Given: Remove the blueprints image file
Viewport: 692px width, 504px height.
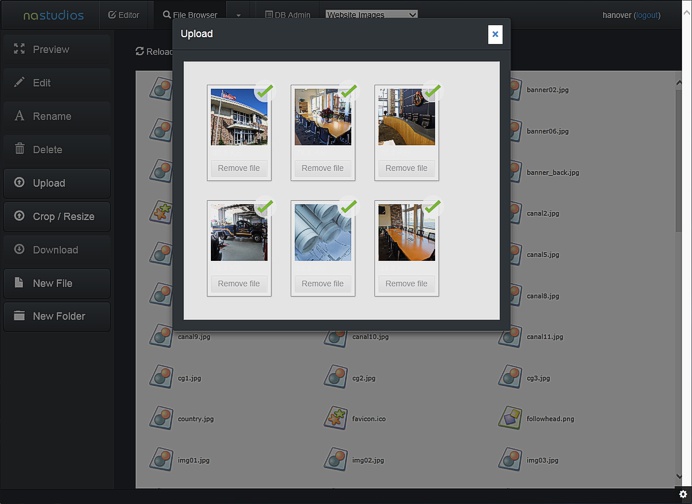Looking at the screenshot, I should pyautogui.click(x=323, y=283).
